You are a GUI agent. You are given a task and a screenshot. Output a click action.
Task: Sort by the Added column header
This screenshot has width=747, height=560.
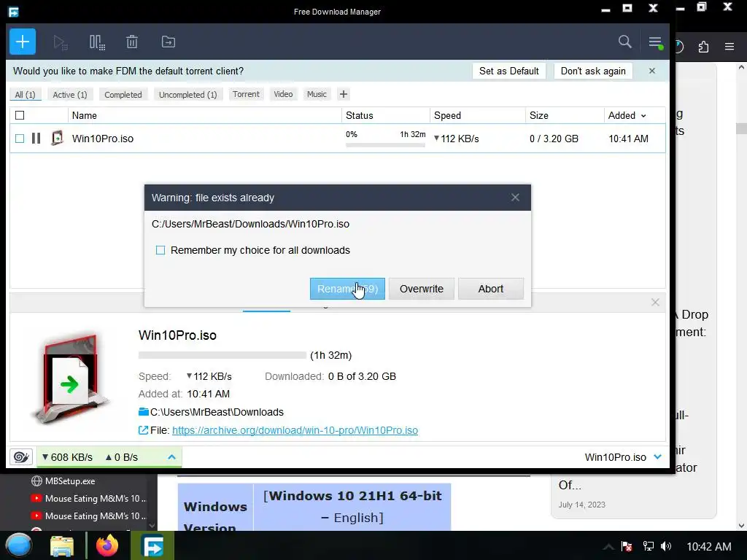pyautogui.click(x=627, y=115)
